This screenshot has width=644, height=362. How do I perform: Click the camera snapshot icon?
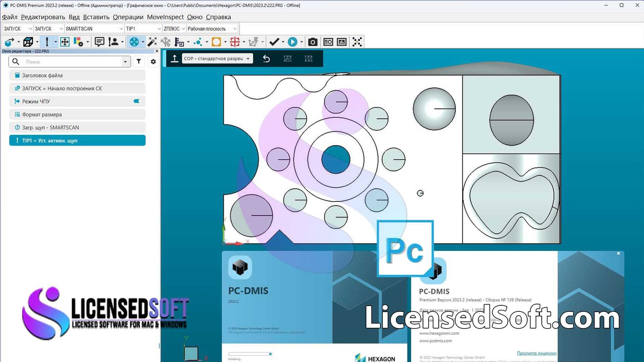313,42
